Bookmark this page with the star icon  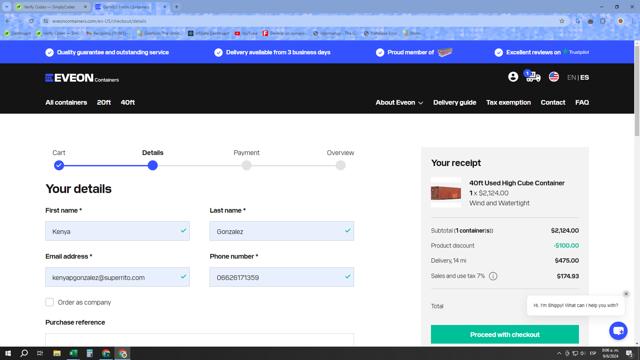click(x=562, y=21)
